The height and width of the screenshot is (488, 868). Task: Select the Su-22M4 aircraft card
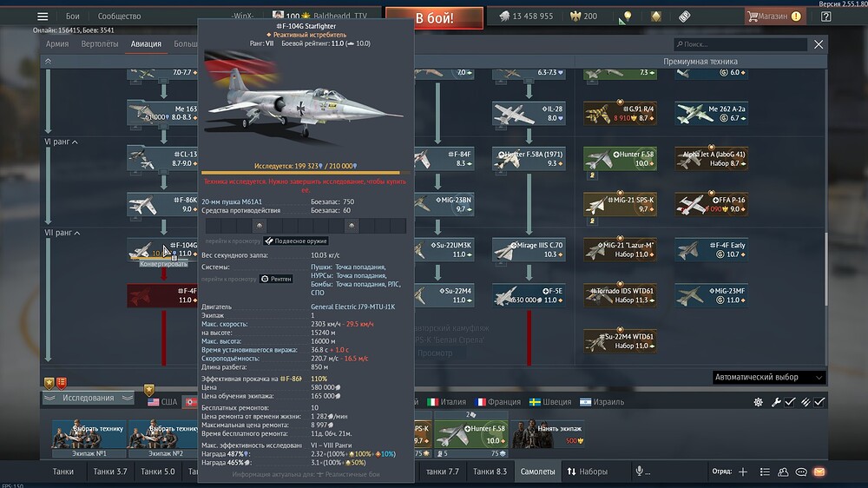coord(444,295)
